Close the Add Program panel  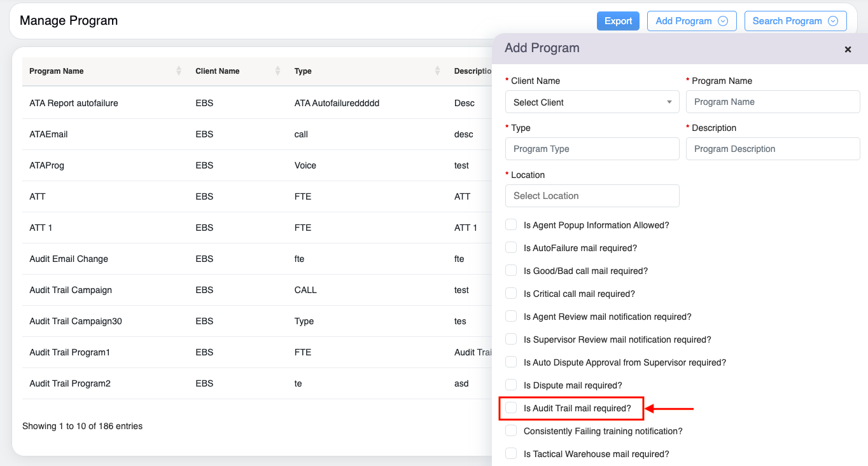tap(848, 50)
